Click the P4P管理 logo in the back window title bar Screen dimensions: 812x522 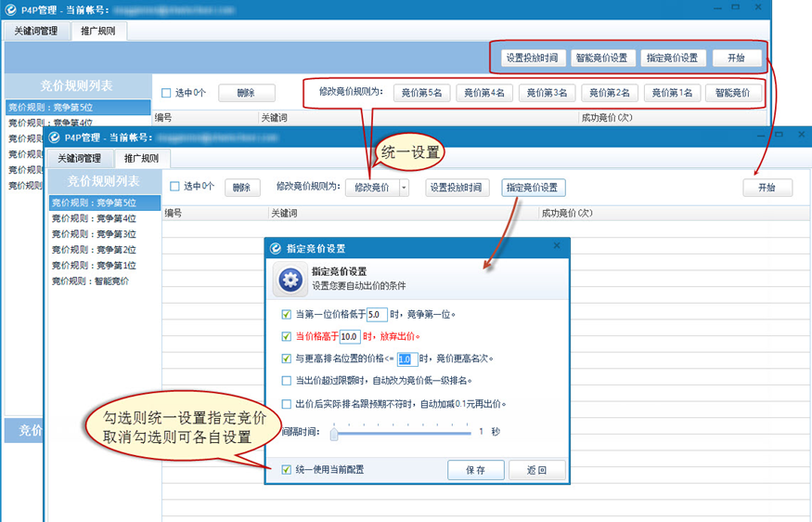[12, 9]
